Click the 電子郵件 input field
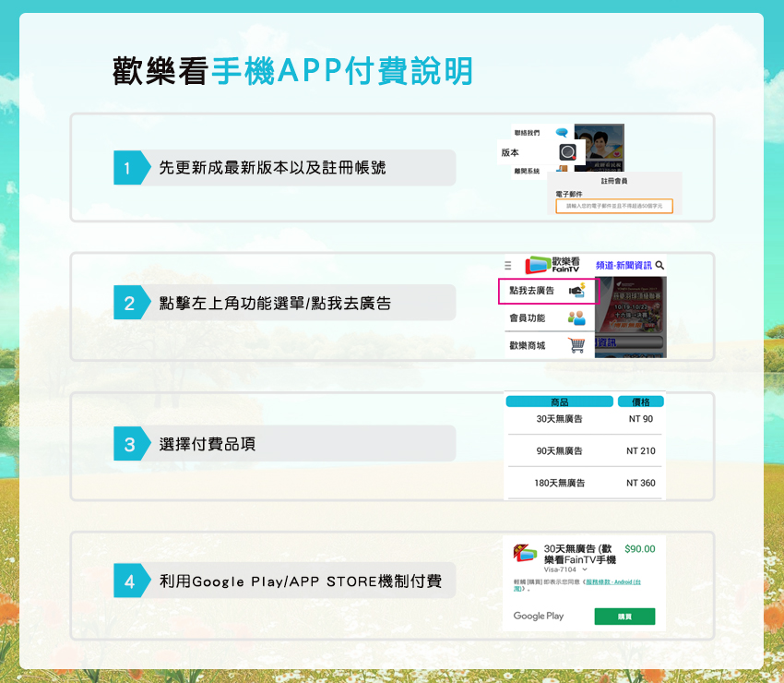The height and width of the screenshot is (683, 784). [x=614, y=206]
